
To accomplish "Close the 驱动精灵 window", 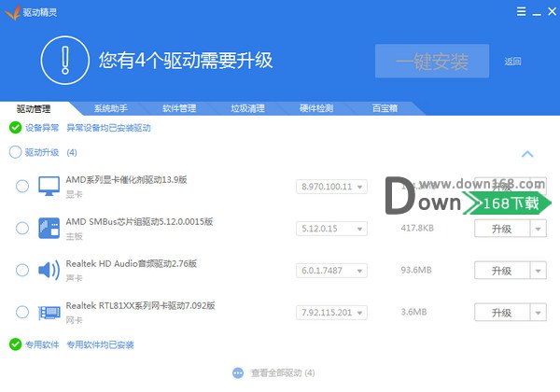I will click(x=552, y=11).
